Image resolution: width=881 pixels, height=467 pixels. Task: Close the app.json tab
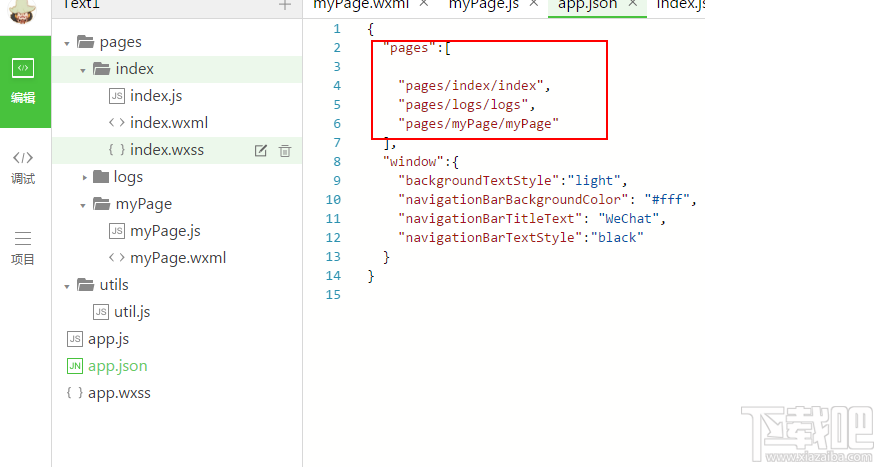[633, 3]
